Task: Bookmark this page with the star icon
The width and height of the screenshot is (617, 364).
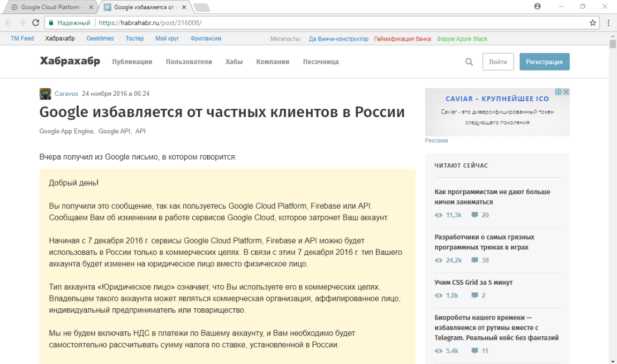Action: click(592, 23)
